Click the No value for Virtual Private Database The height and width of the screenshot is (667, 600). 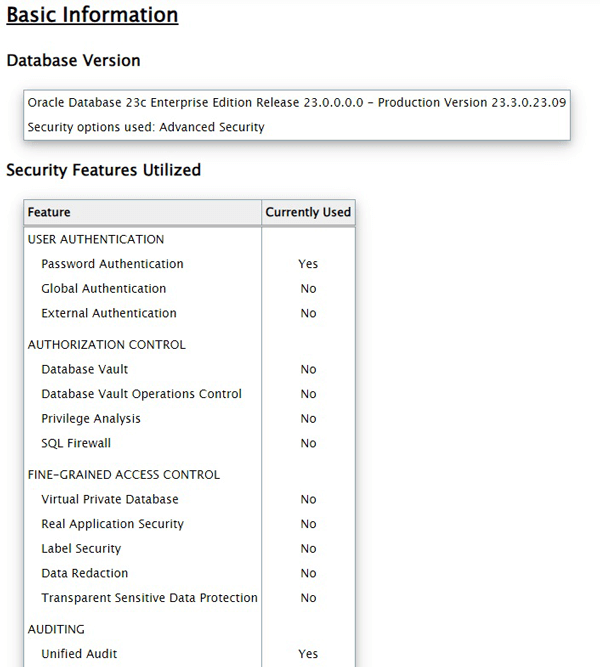coord(308,499)
